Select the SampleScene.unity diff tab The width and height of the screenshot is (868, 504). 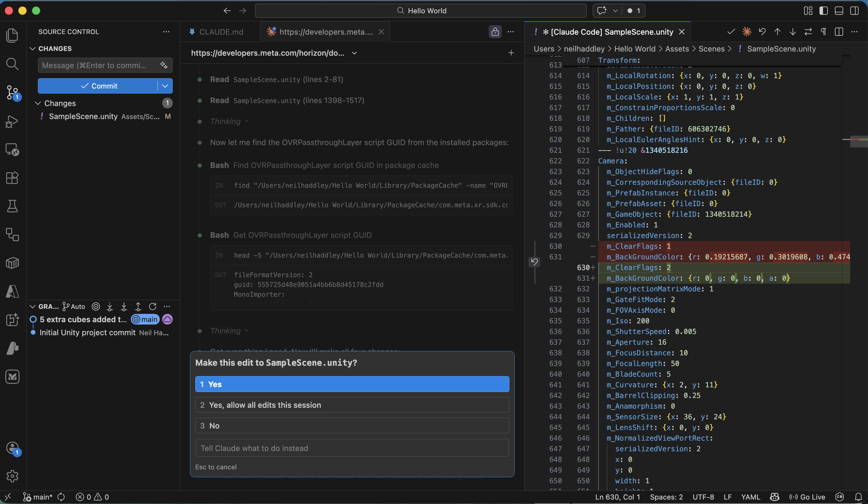[x=608, y=32]
